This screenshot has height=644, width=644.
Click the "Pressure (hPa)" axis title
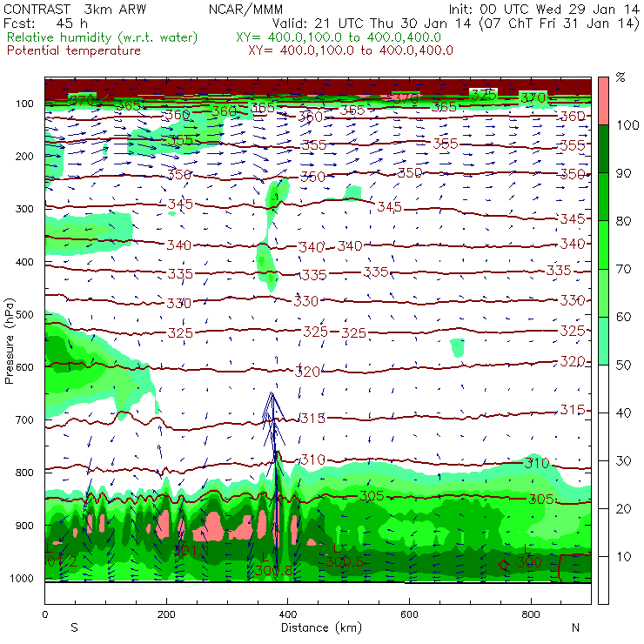tap(9, 341)
